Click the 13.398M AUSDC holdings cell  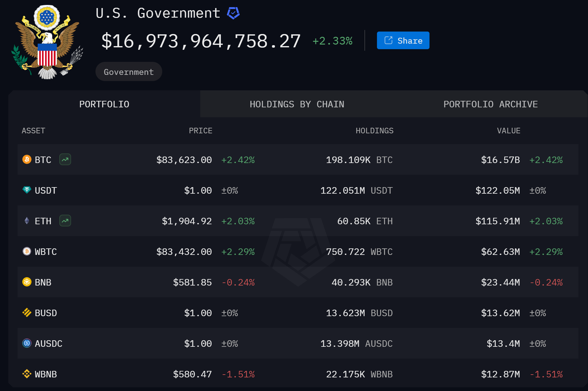357,344
